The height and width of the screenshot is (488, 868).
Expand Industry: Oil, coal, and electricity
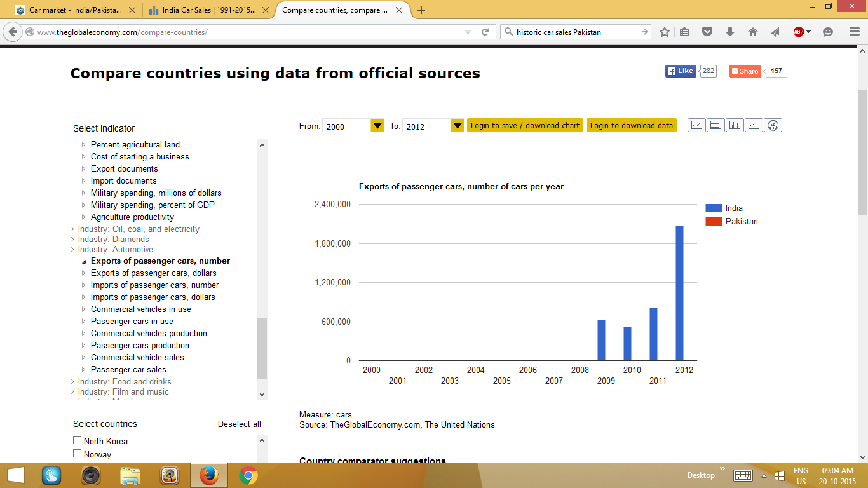coord(72,229)
